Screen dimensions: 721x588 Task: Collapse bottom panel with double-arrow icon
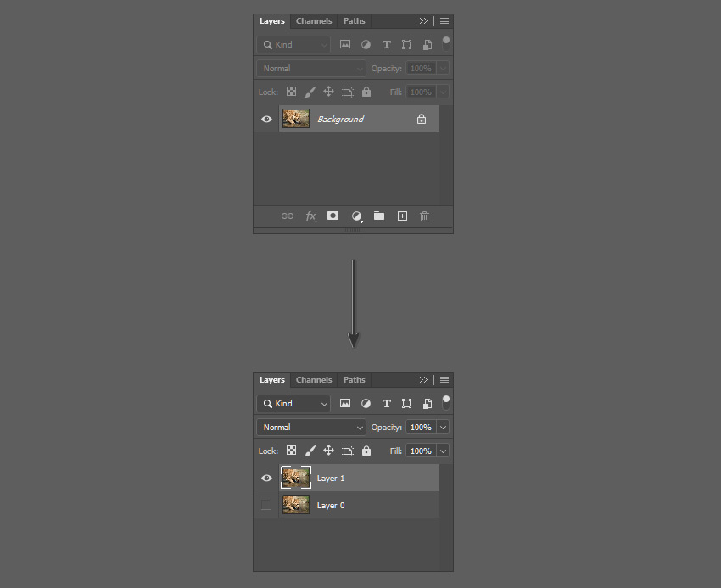point(423,380)
